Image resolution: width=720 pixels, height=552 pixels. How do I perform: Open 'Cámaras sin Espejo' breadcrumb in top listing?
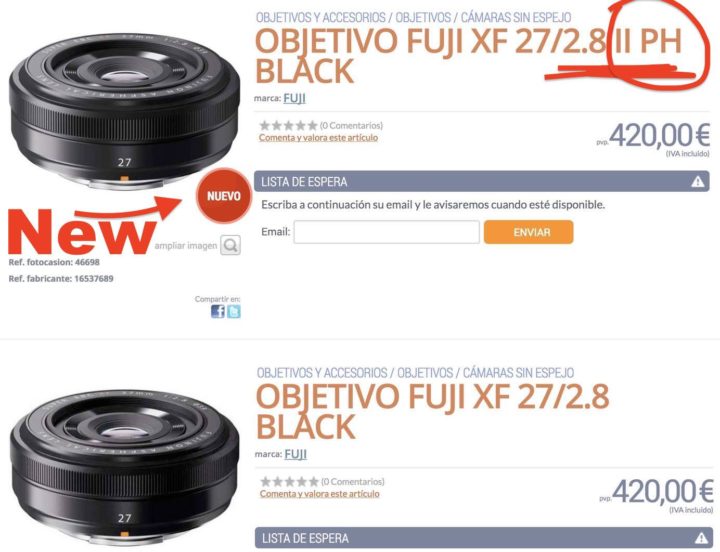coord(516,17)
